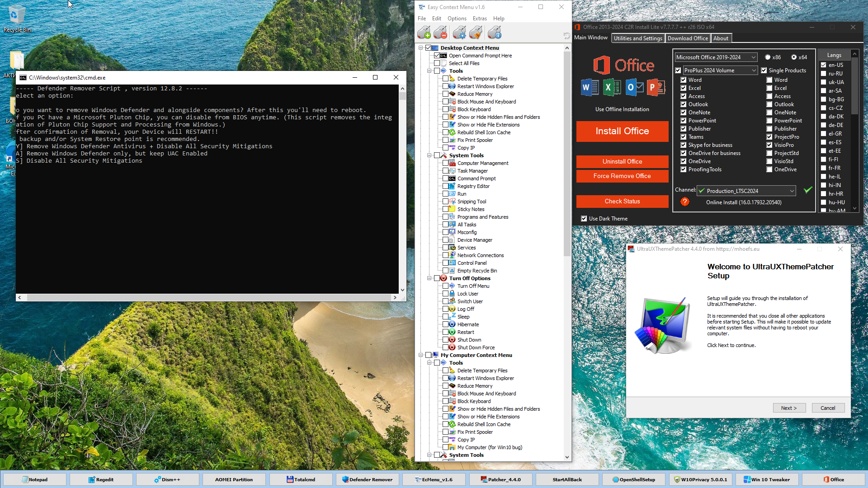
Task: Click the Uninstall Office button
Action: [622, 161]
